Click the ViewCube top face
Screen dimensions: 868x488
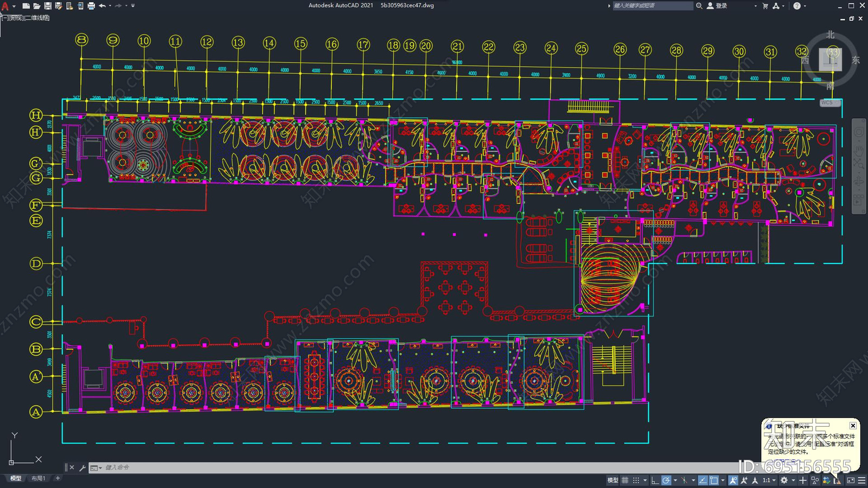click(x=830, y=59)
